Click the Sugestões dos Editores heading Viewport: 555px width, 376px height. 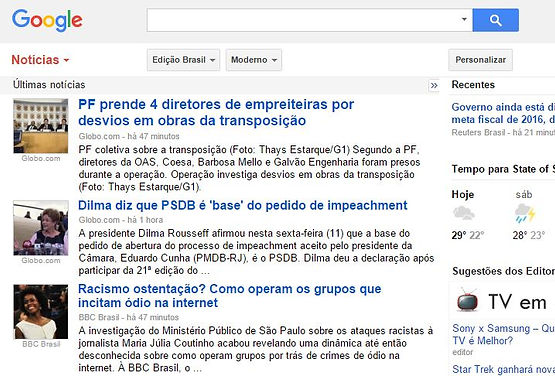point(503,271)
